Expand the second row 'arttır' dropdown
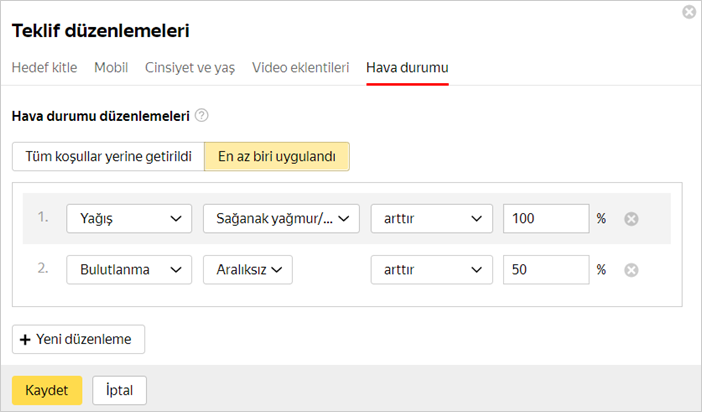 (432, 270)
